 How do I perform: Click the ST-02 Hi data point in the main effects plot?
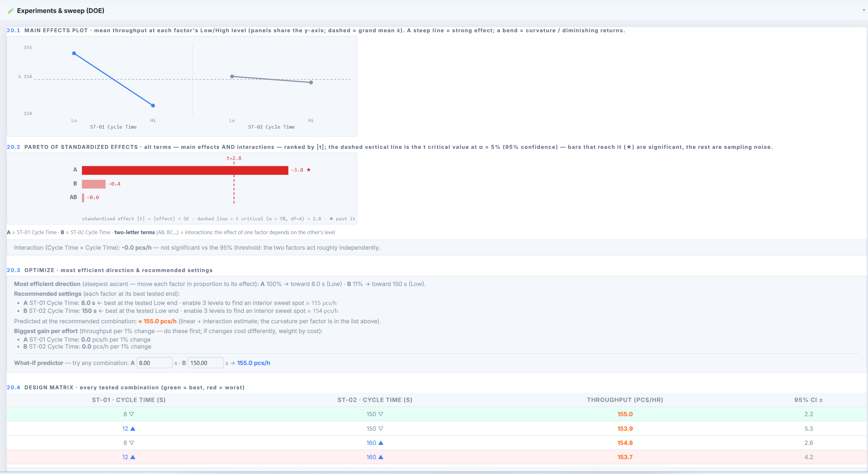pyautogui.click(x=311, y=82)
